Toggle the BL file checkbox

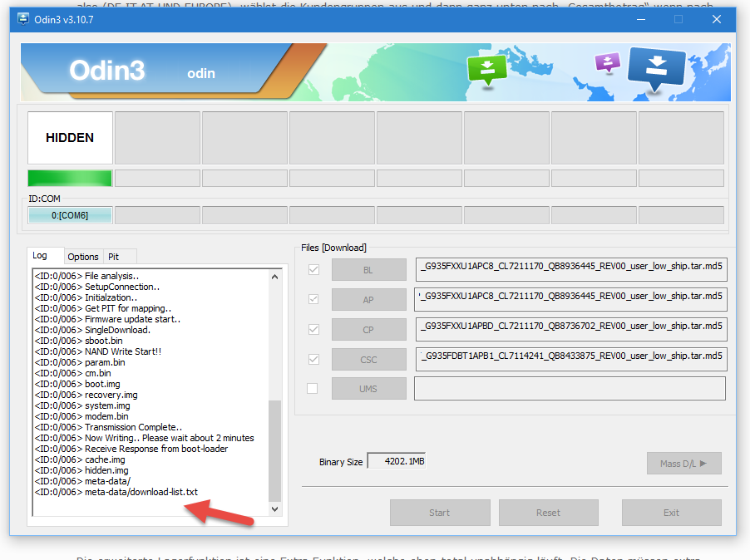point(313,270)
